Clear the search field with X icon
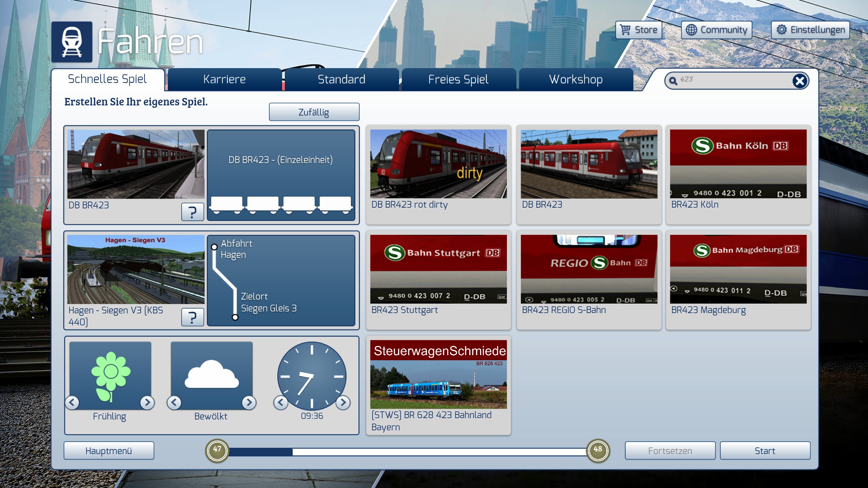 (800, 81)
